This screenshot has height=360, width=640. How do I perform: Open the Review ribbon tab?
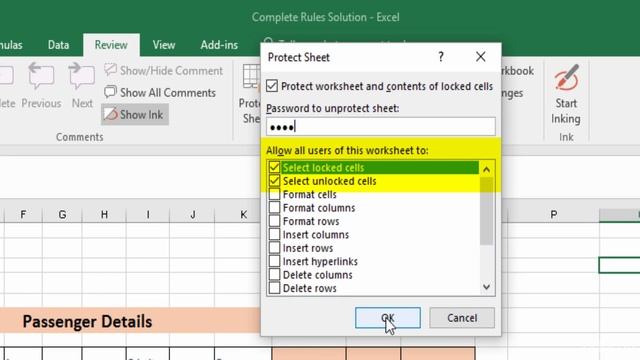111,45
